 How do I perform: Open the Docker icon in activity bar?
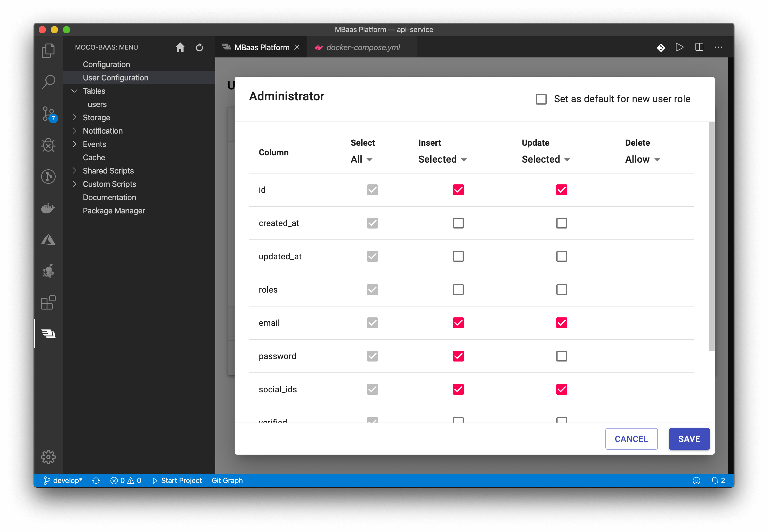(x=48, y=208)
